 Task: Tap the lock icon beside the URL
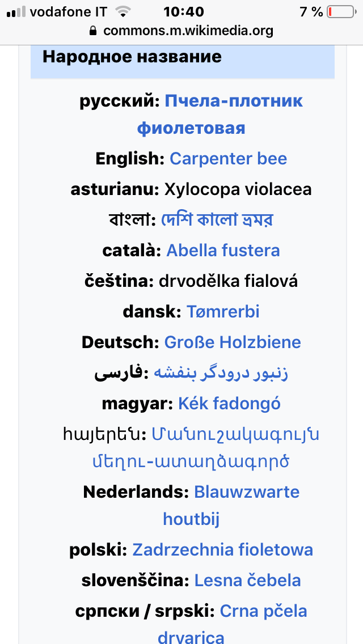(94, 31)
